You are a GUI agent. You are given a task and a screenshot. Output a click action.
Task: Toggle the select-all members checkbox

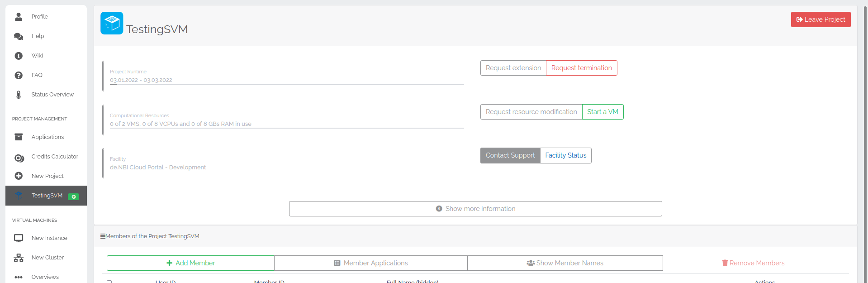point(109,281)
